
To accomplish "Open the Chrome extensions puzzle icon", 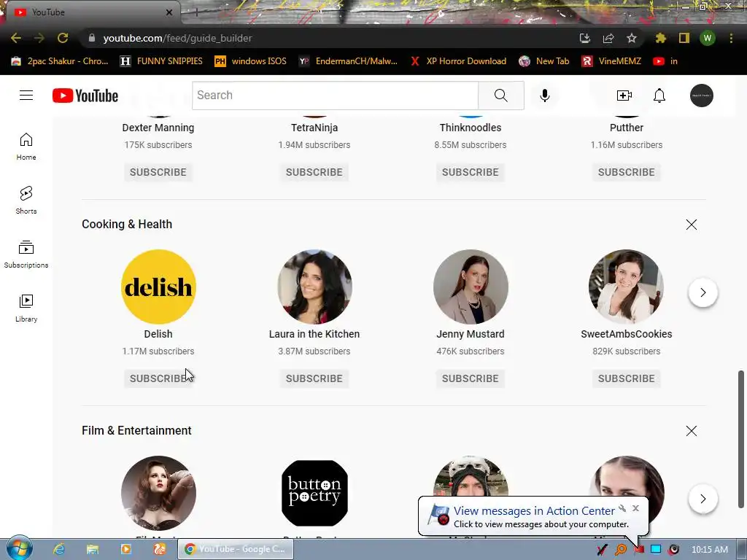I will click(660, 38).
